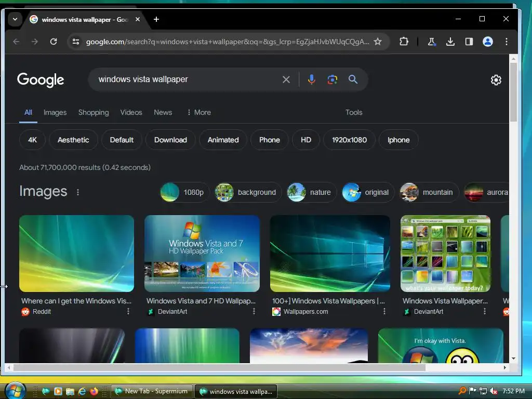Toggle the browser side panel
The width and height of the screenshot is (532, 399).
[x=469, y=42]
